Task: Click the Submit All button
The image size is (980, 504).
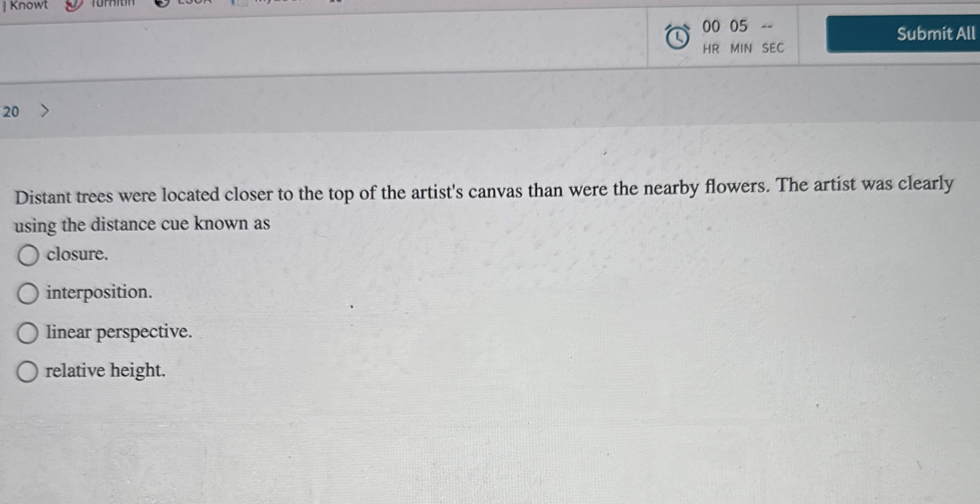Action: [903, 34]
